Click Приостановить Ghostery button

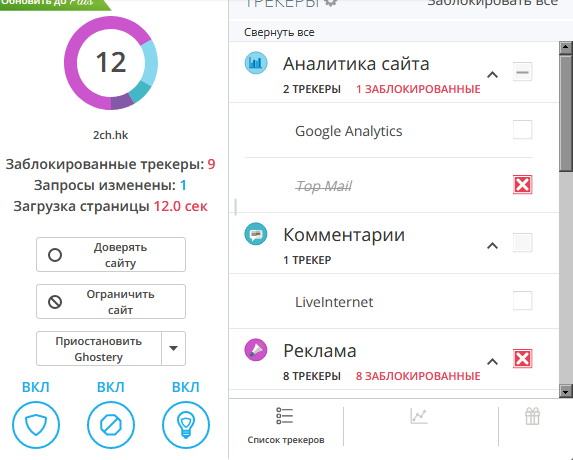(x=99, y=349)
